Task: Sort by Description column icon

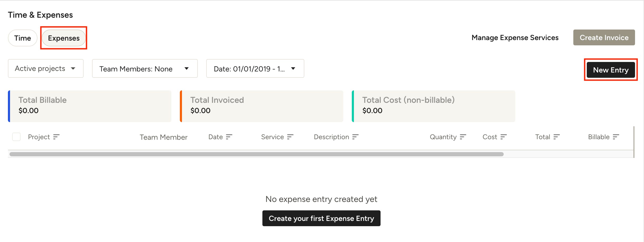Action: tap(355, 137)
